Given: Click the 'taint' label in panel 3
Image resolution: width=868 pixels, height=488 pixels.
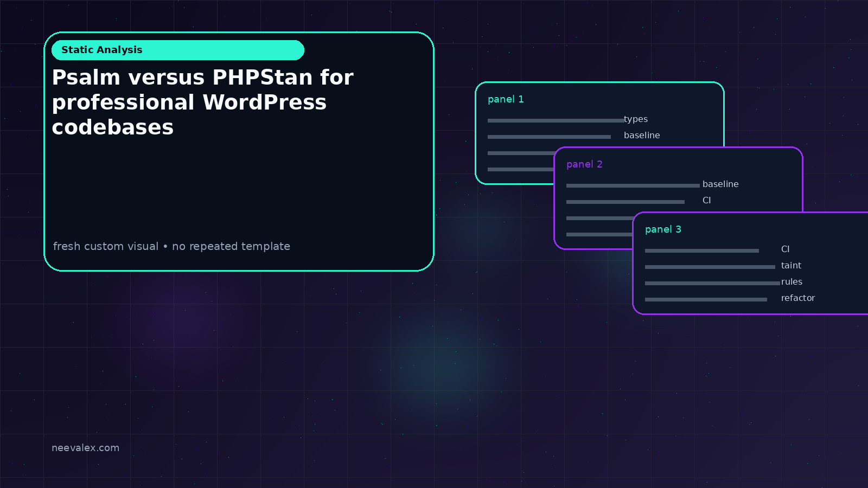Looking at the screenshot, I should tap(791, 266).
